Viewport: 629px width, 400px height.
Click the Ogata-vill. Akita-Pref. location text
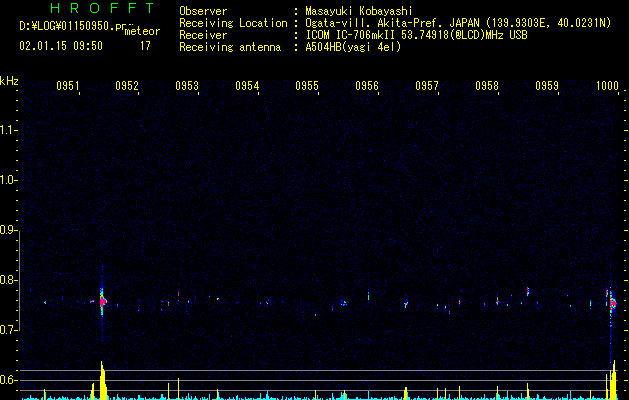[x=458, y=23]
